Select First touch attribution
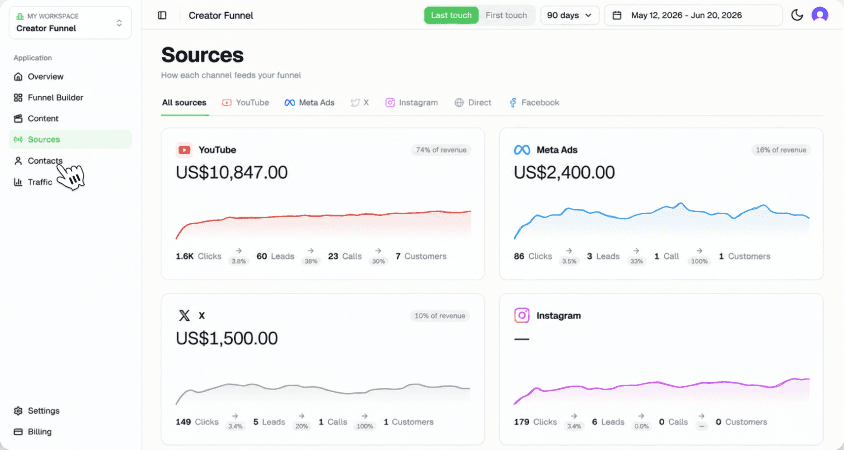This screenshot has width=844, height=450. [506, 15]
